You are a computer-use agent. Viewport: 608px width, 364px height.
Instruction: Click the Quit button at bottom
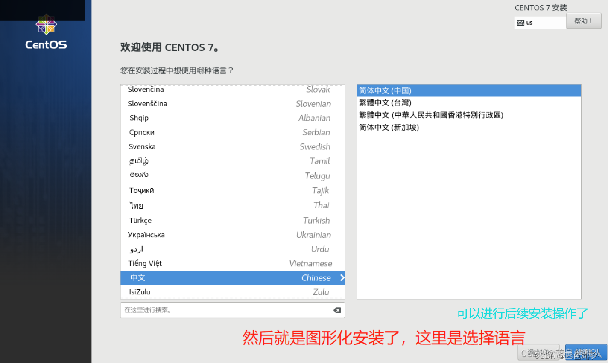pyautogui.click(x=538, y=352)
